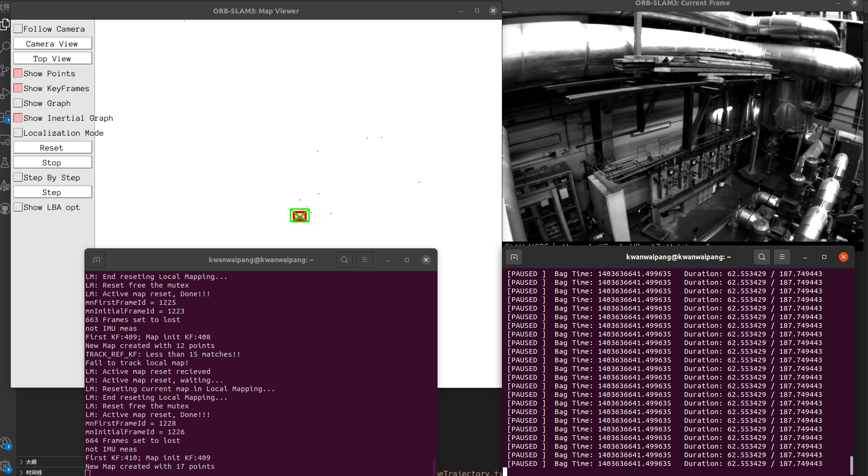
Task: Open VS Code GitHub icon
Action: pos(5,209)
